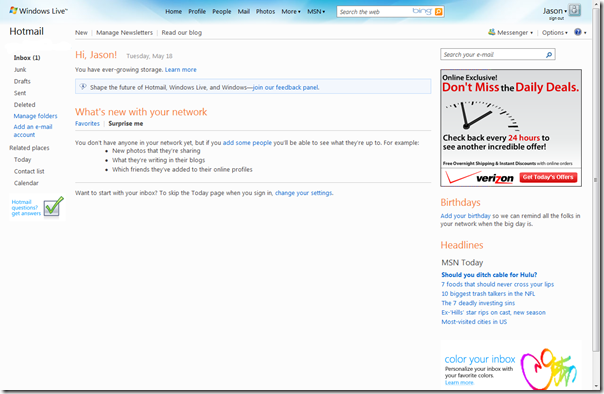Screen dimensions: 604x394
Task: Click Add your birthday link
Action: pos(465,216)
